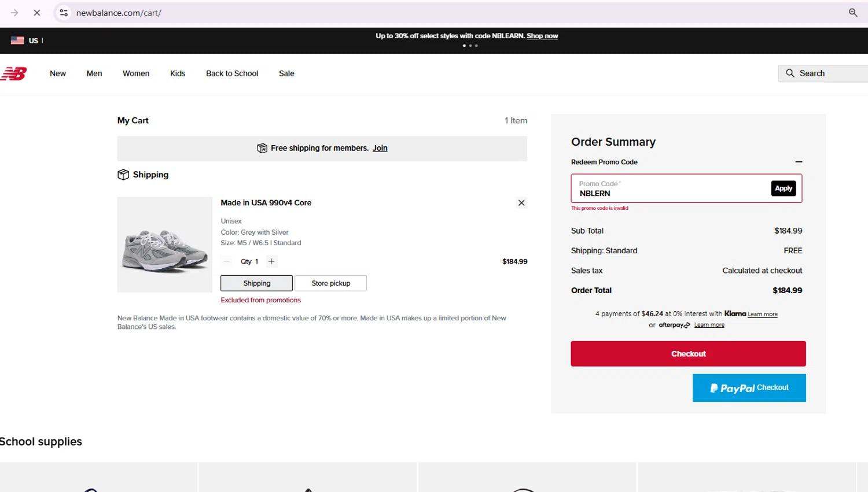Open Made in USA 990v4 Core product title

266,203
